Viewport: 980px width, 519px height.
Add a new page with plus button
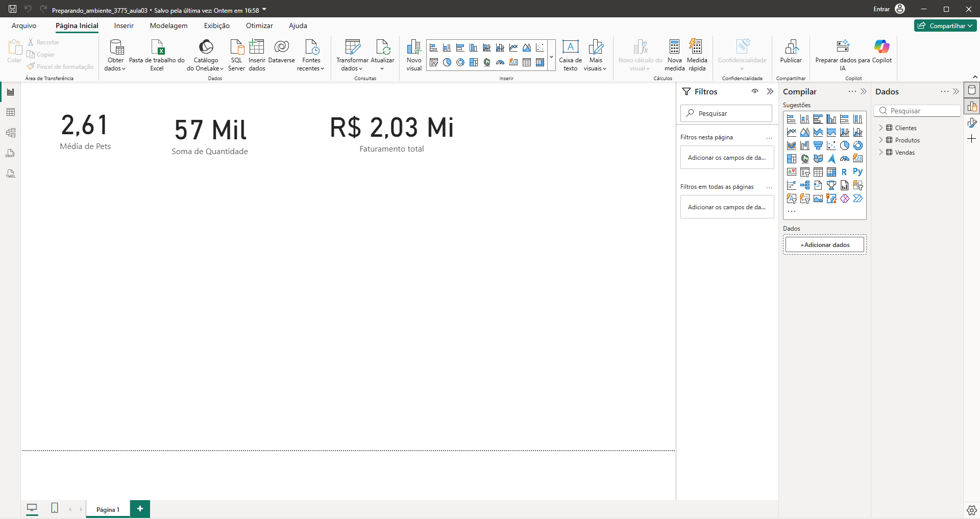click(x=140, y=509)
